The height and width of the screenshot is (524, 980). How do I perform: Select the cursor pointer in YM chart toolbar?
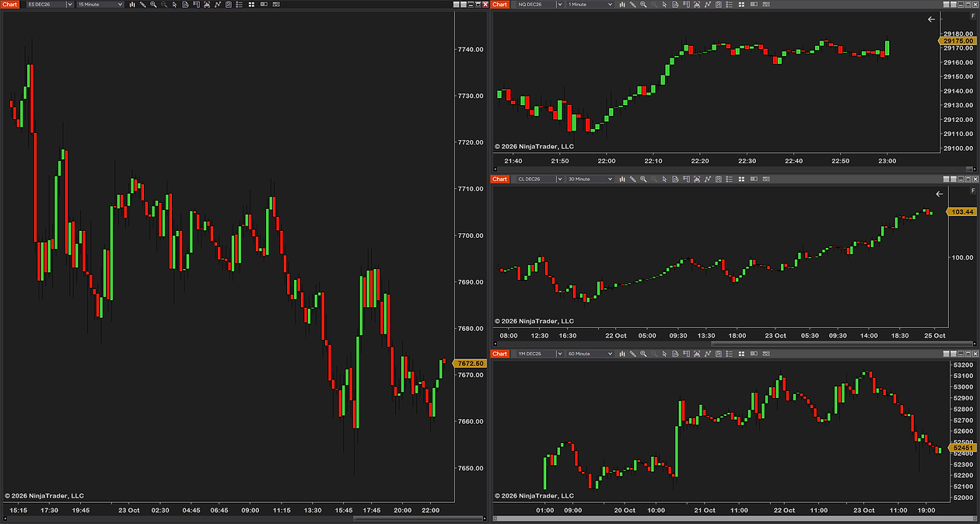664,354
